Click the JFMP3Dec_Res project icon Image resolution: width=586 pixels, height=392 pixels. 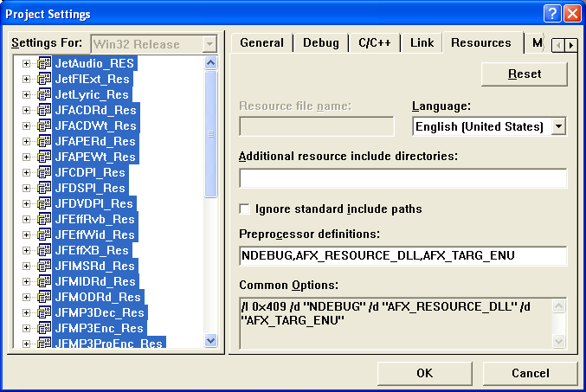[44, 312]
